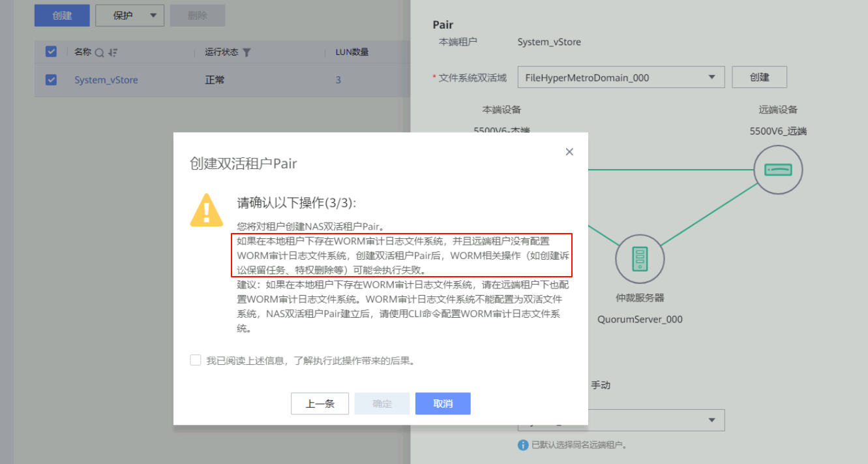Image resolution: width=868 pixels, height=464 pixels.
Task: Click the blue info icon near 已默认选择同名远端租户
Action: coord(522,445)
